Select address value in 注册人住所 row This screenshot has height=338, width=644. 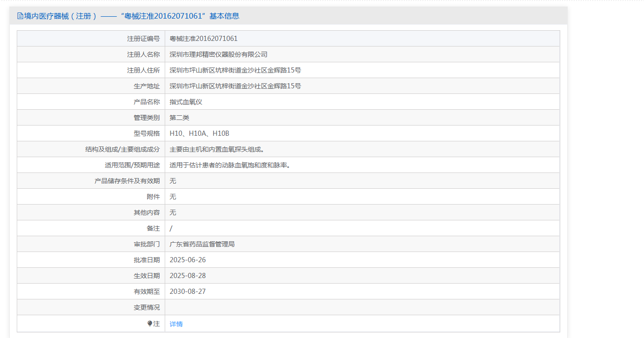[235, 70]
